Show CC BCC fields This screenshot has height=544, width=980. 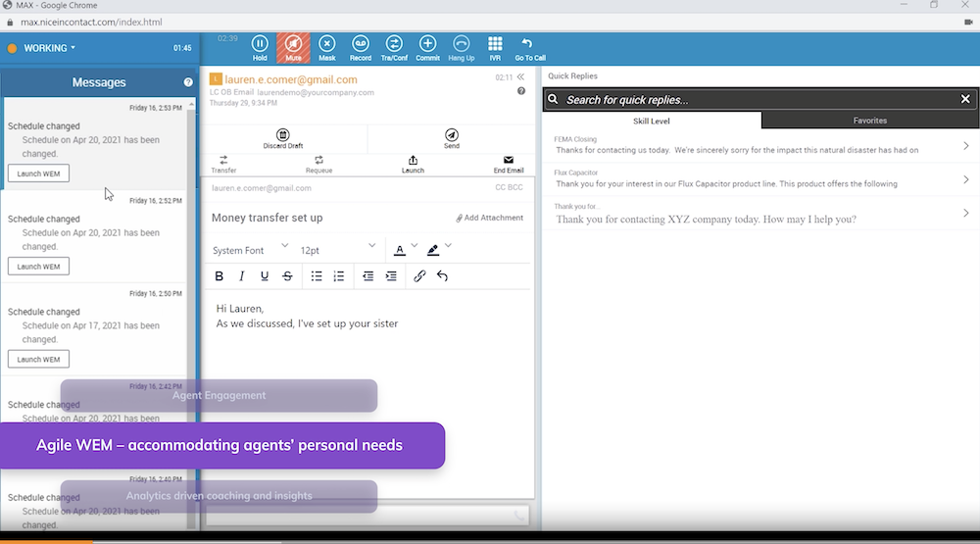pos(509,187)
